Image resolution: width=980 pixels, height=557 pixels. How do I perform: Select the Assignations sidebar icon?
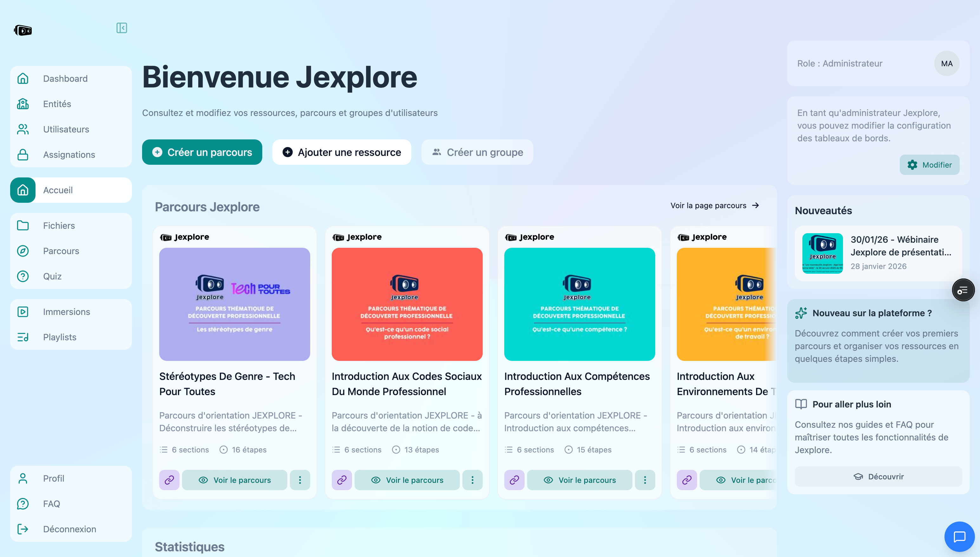tap(23, 155)
